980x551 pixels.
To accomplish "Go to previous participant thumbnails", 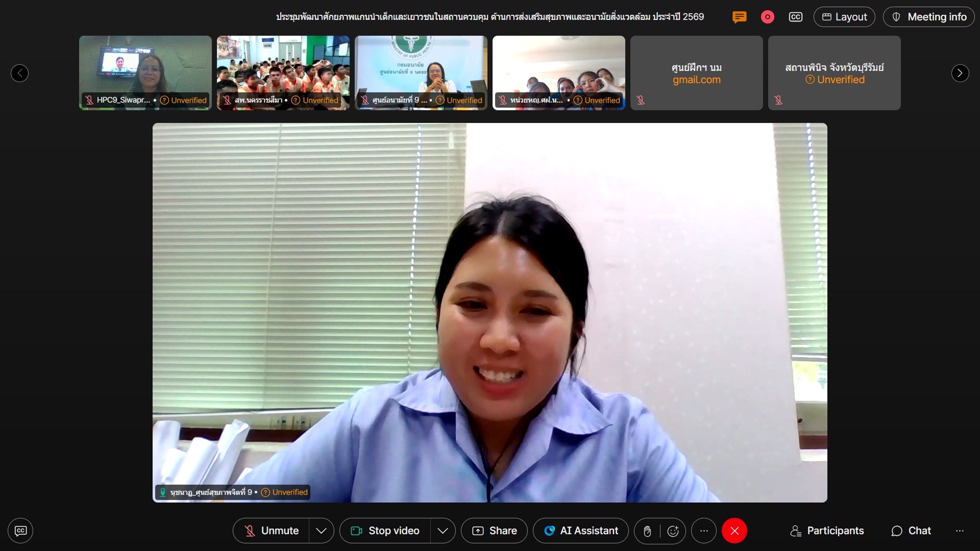I will click(x=20, y=73).
